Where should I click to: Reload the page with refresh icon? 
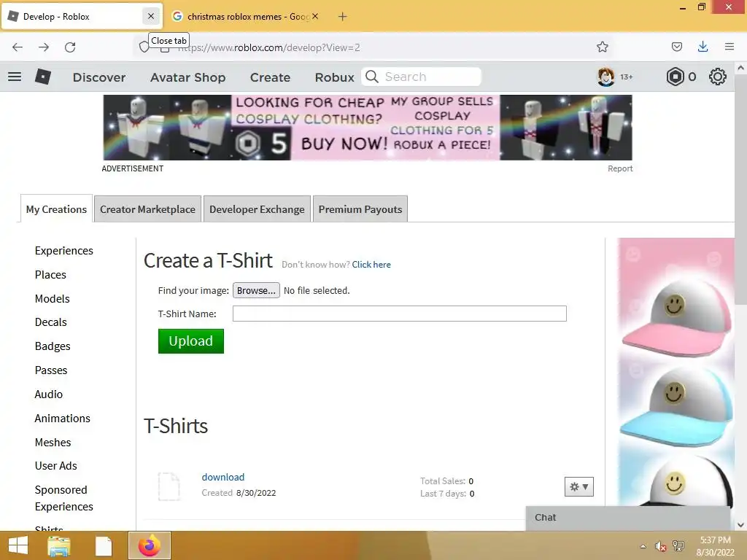click(70, 47)
